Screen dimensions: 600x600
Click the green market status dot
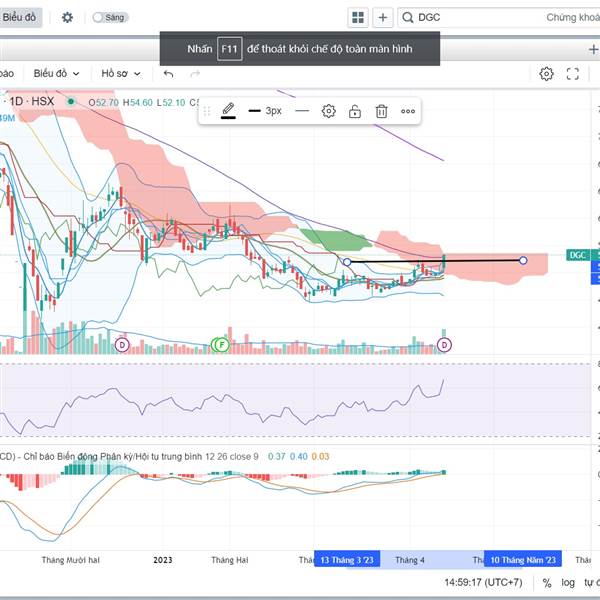pos(71,101)
